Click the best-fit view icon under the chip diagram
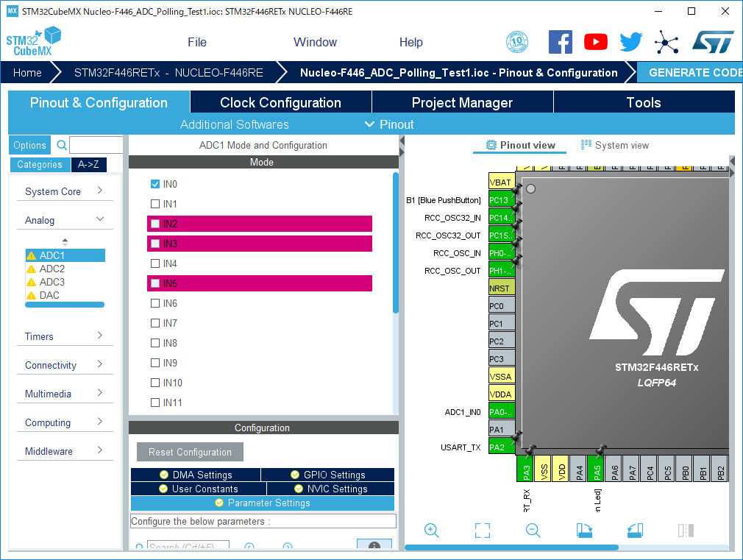 coord(482,530)
